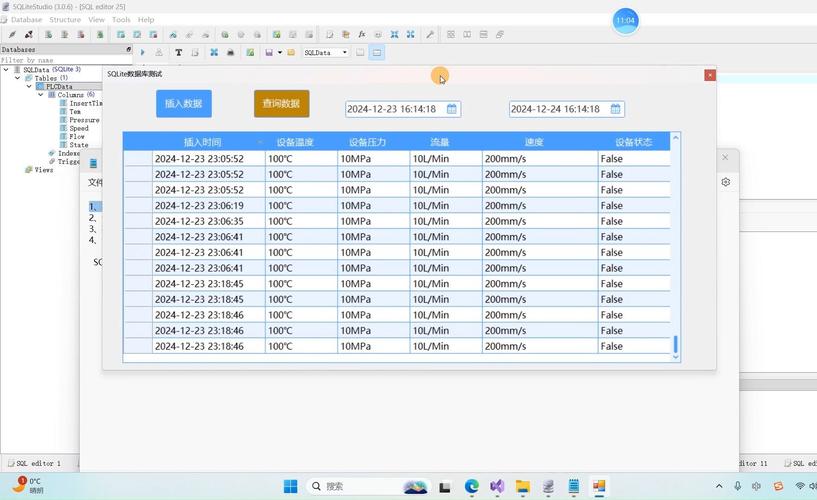Click the wrench configuration toolbar icon

point(430,35)
